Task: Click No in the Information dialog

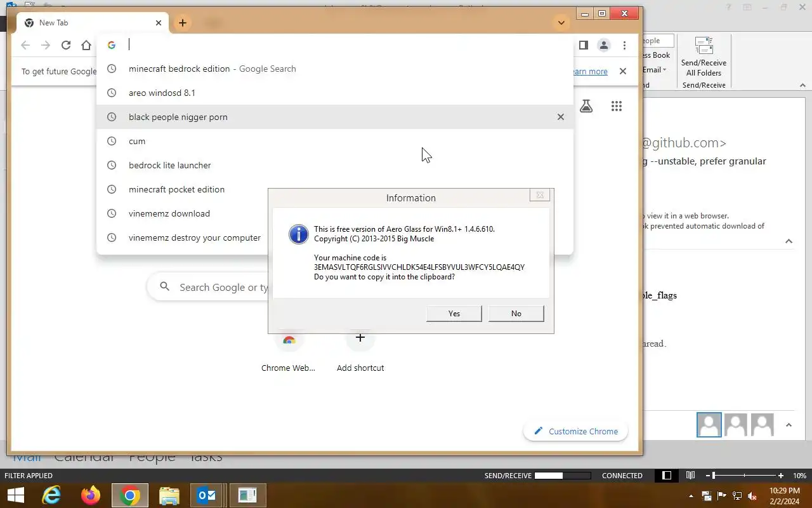Action: click(516, 314)
